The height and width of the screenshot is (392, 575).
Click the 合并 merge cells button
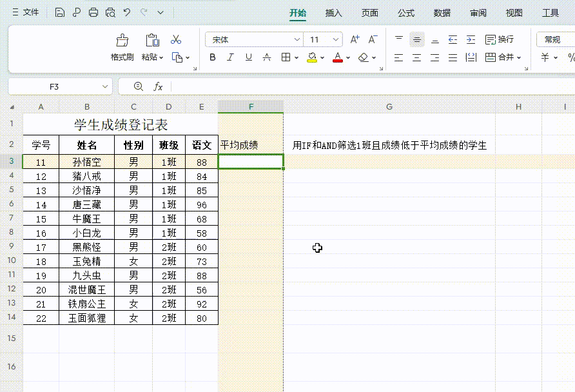(500, 57)
